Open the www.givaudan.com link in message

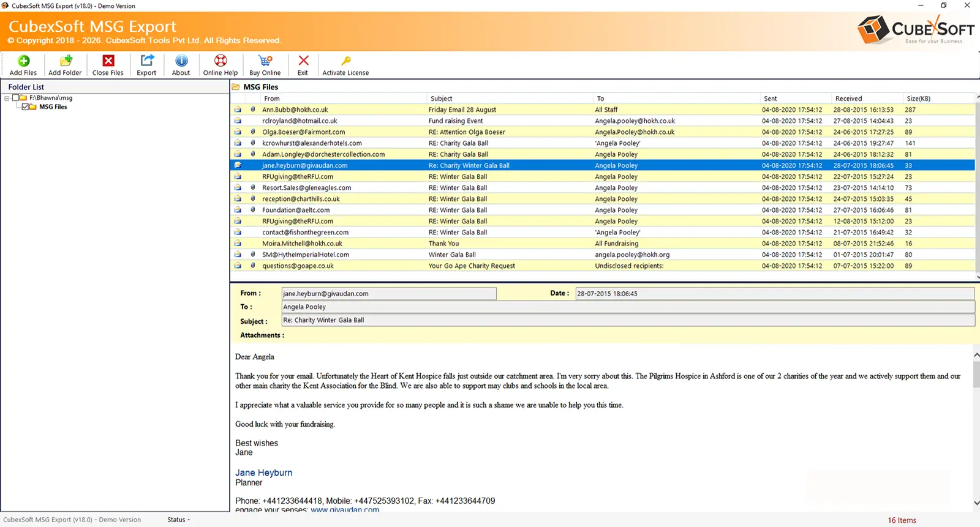point(345,510)
